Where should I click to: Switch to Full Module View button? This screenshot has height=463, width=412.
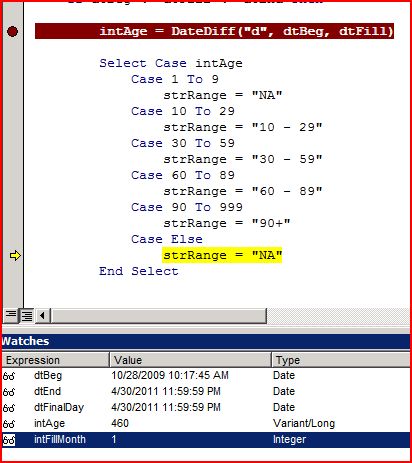coord(27,315)
